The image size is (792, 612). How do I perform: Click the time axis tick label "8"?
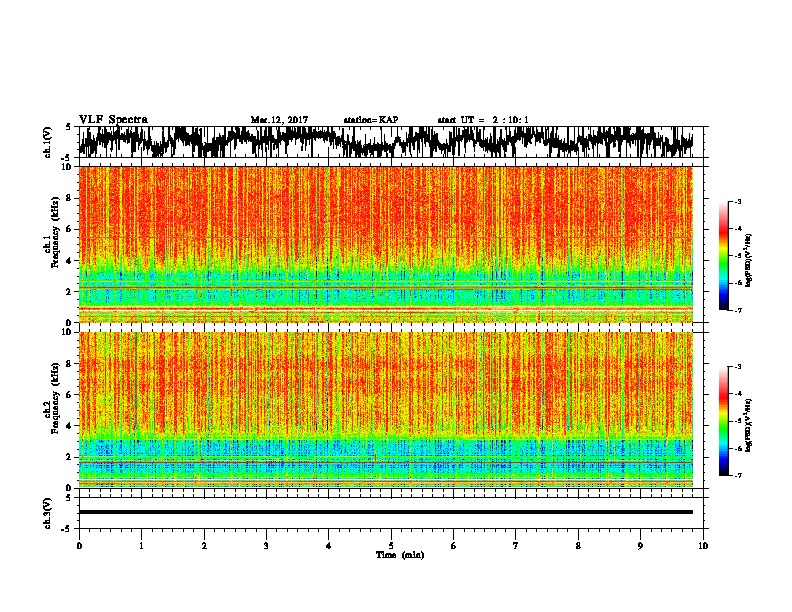coord(578,546)
